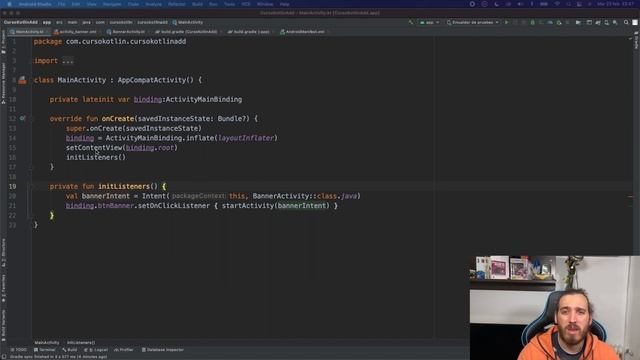Switch to the activity_banner.xml tab
This screenshot has width=640, height=360.
point(77,31)
